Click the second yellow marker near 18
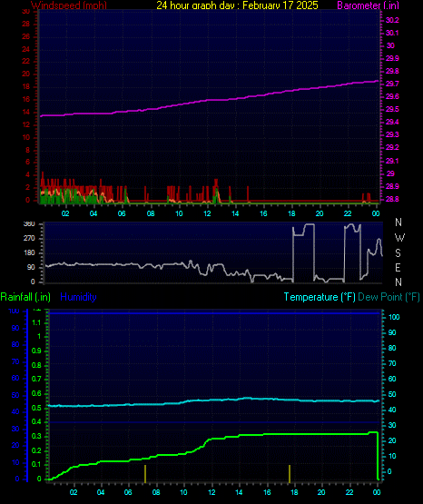 click(290, 474)
